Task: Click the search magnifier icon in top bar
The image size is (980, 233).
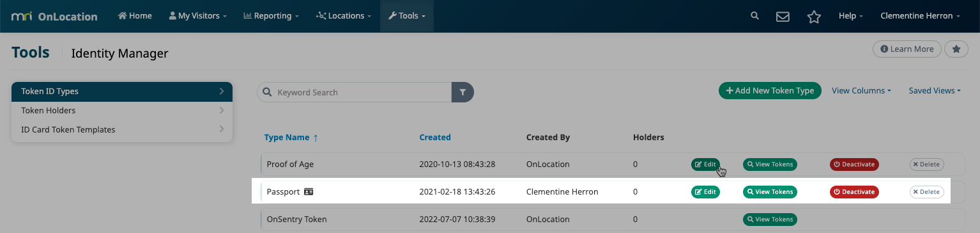Action: click(755, 16)
